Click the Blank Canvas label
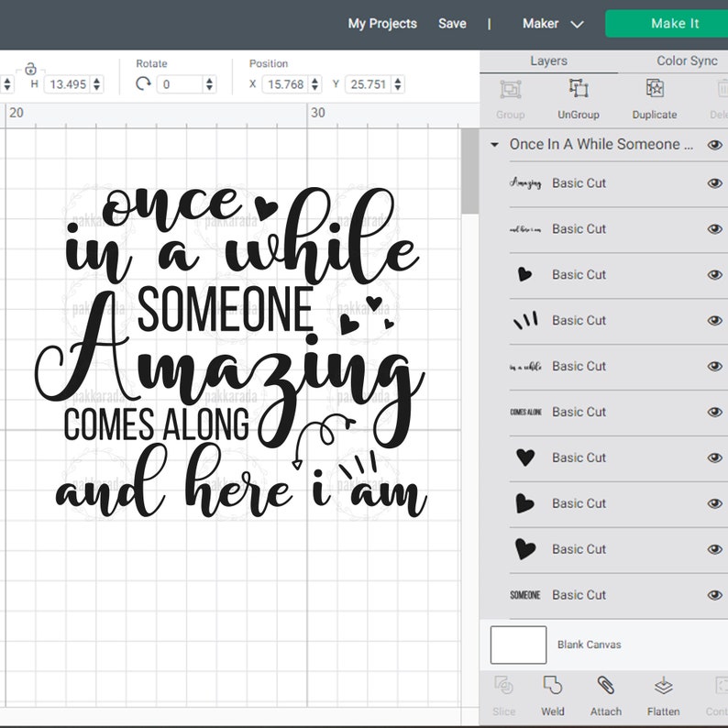Screen dimensions: 728x728 click(590, 645)
